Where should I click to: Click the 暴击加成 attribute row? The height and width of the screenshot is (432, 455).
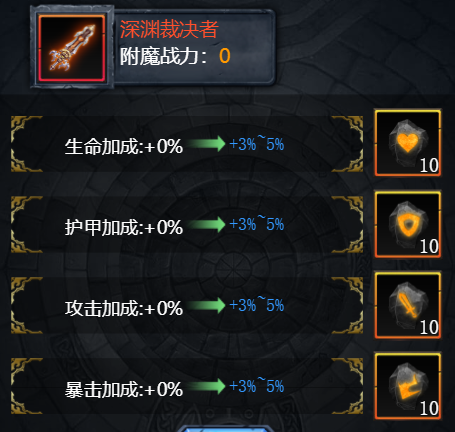pos(187,386)
